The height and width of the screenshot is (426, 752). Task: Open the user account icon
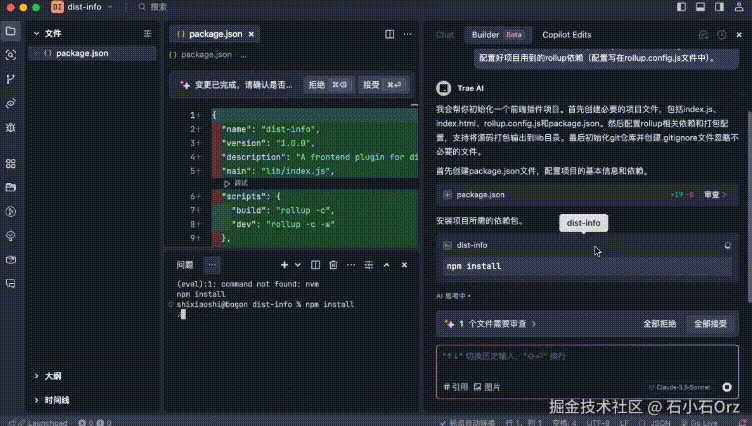coord(739,7)
